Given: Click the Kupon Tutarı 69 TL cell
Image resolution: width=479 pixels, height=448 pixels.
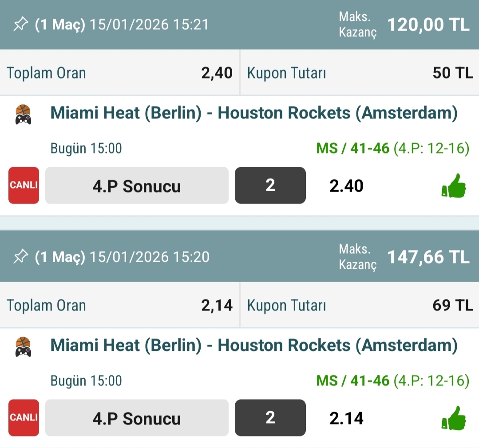Looking at the screenshot, I should (x=360, y=305).
